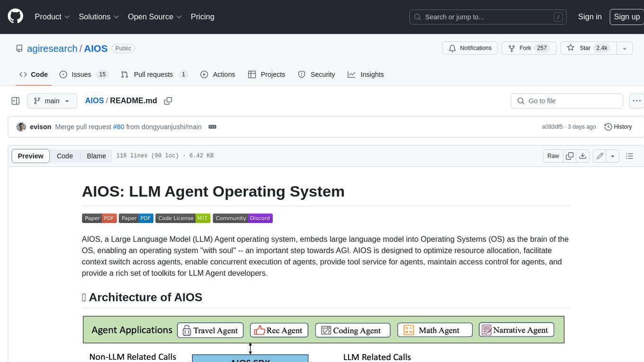The width and height of the screenshot is (644, 362).
Task: Switch to the Insights tab
Action: 366,74
